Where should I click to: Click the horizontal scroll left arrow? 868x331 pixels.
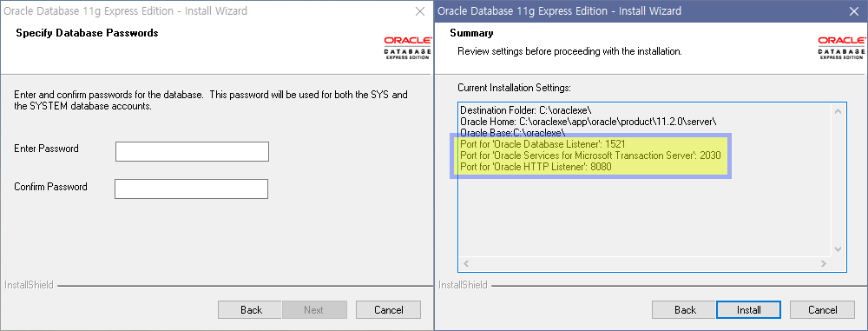pyautogui.click(x=465, y=263)
